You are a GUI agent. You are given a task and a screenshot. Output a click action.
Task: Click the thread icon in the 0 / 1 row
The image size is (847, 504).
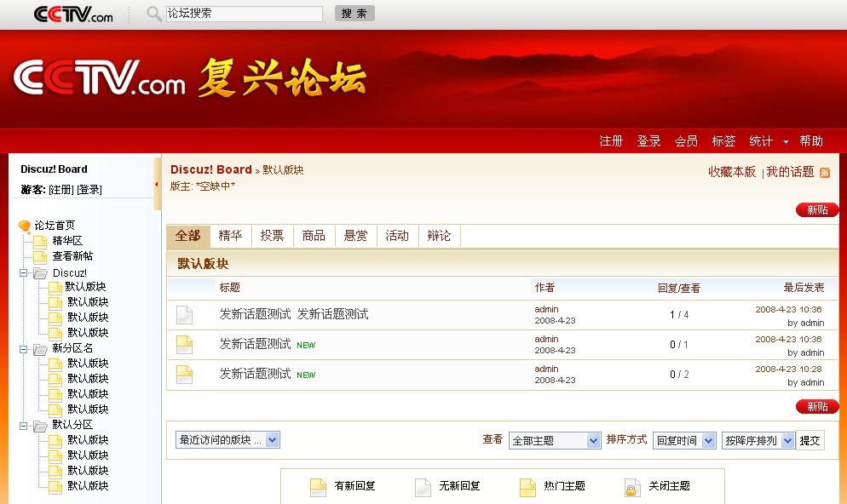(x=184, y=344)
